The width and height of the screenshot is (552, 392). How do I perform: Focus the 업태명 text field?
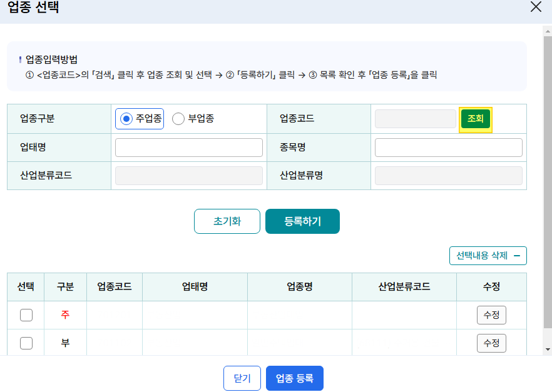(189, 148)
